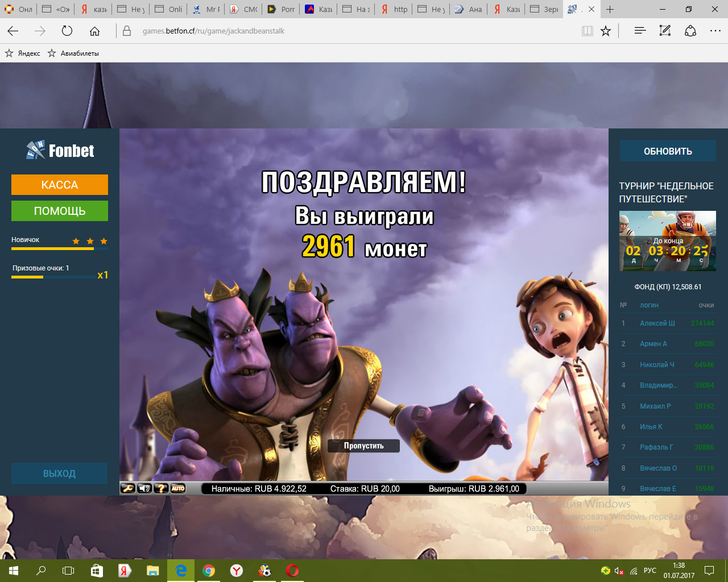Viewport: 728px width, 582px height.
Task: Open Edge reading view book icon
Action: click(588, 31)
